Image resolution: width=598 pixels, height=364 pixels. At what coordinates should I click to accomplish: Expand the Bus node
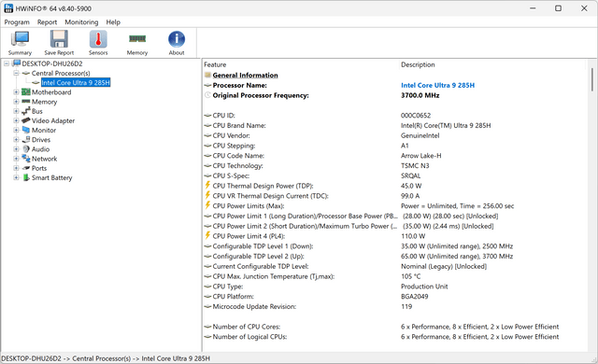pos(16,111)
